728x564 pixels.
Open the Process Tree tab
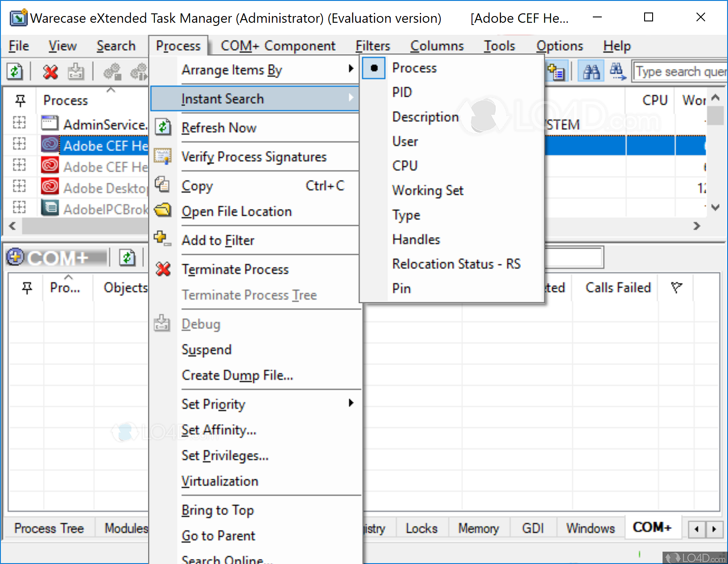[x=49, y=528]
